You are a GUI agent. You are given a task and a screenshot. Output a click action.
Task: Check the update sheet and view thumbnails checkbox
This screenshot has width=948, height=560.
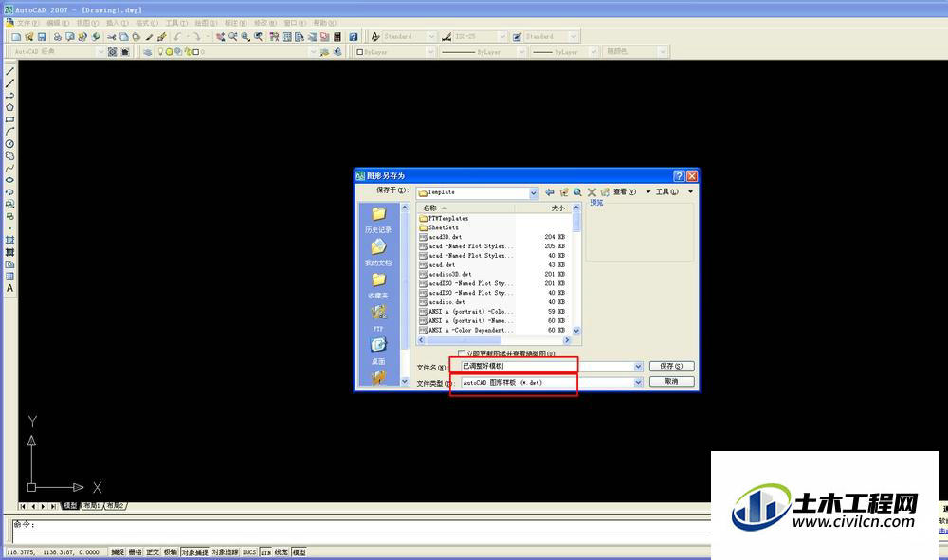(462, 353)
